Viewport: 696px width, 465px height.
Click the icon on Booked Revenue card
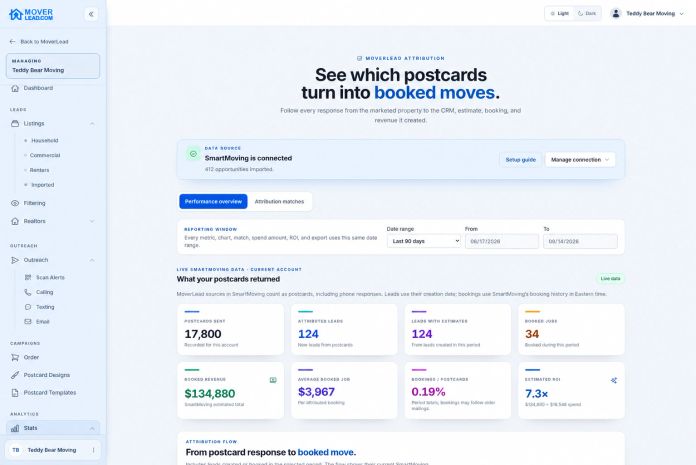click(273, 380)
